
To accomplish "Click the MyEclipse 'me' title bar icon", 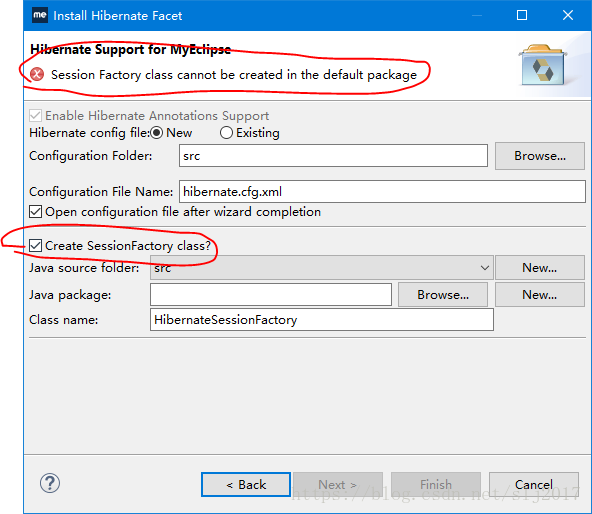I will click(40, 15).
